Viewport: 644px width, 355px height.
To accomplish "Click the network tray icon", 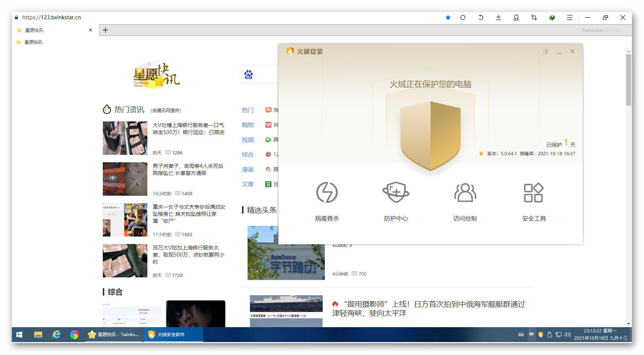I will [559, 335].
